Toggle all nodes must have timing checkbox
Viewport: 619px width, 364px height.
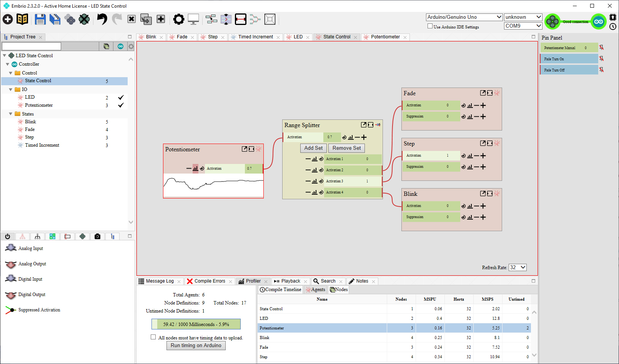pos(153,337)
